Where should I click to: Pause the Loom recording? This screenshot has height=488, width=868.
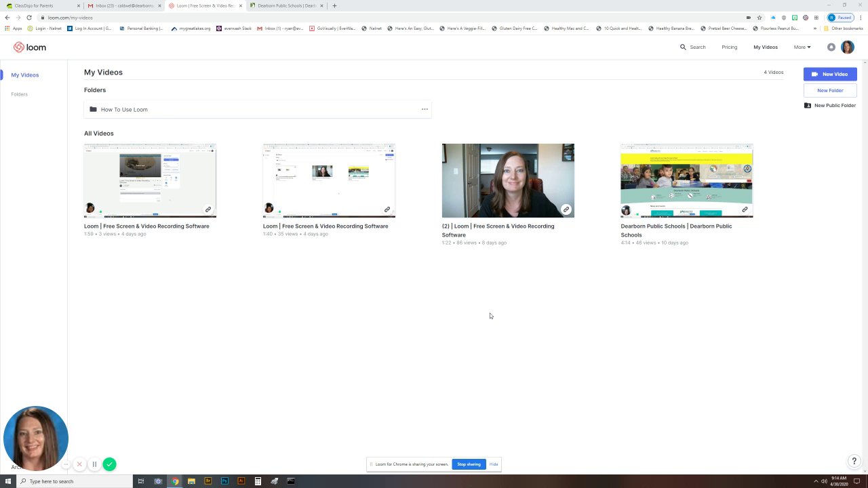[x=94, y=464]
